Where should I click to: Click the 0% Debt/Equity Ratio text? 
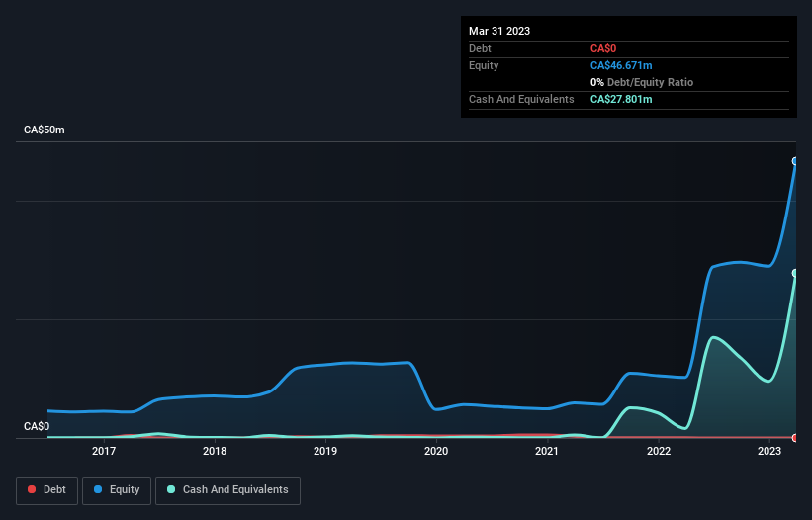[x=642, y=82]
